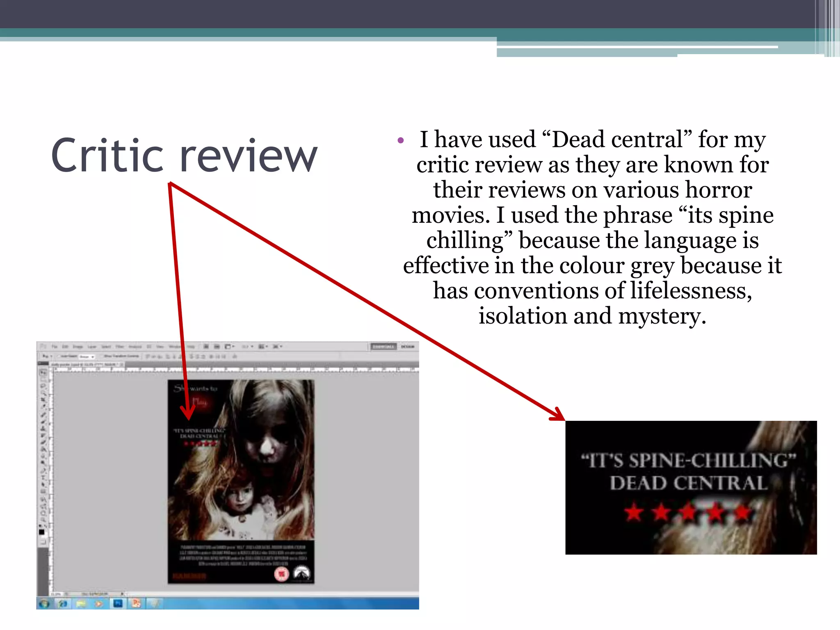Screen dimensions: 840x630
Task: Select the open poster document tab
Action: click(x=87, y=364)
